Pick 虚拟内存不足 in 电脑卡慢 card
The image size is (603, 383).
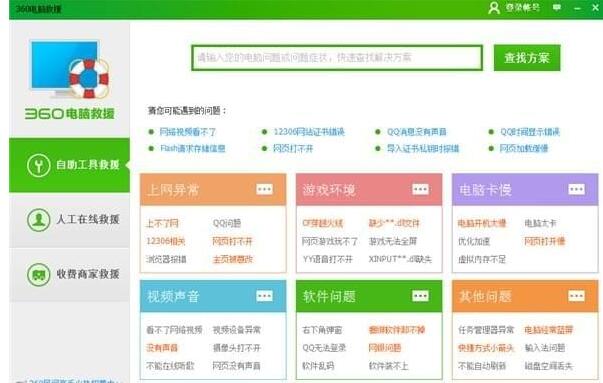click(x=482, y=259)
